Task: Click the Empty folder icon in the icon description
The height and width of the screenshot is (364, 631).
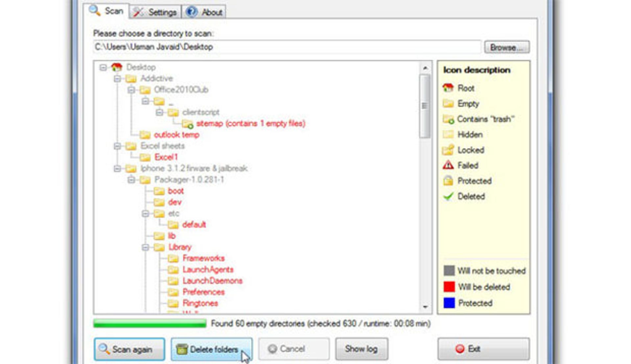Action: (x=448, y=104)
